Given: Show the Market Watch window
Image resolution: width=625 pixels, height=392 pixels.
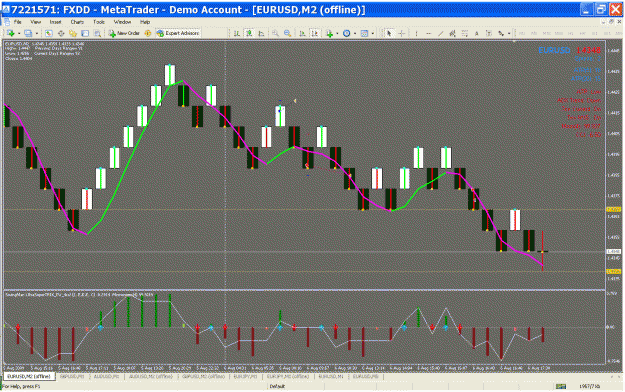Looking at the screenshot, I should pyautogui.click(x=49, y=33).
